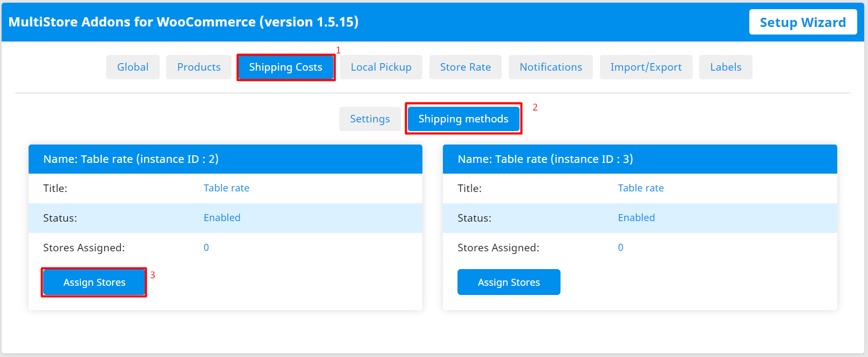868x357 pixels.
Task: Select the Labels tab
Action: click(726, 67)
